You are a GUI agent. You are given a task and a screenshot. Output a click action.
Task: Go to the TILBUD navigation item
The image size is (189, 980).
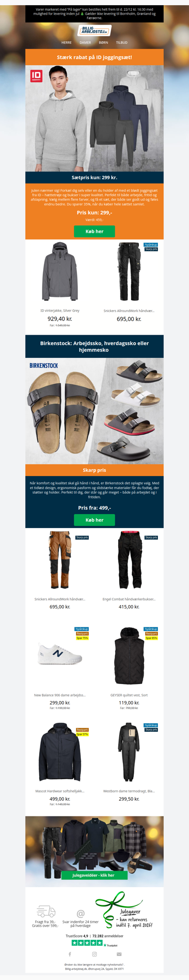coord(122,43)
